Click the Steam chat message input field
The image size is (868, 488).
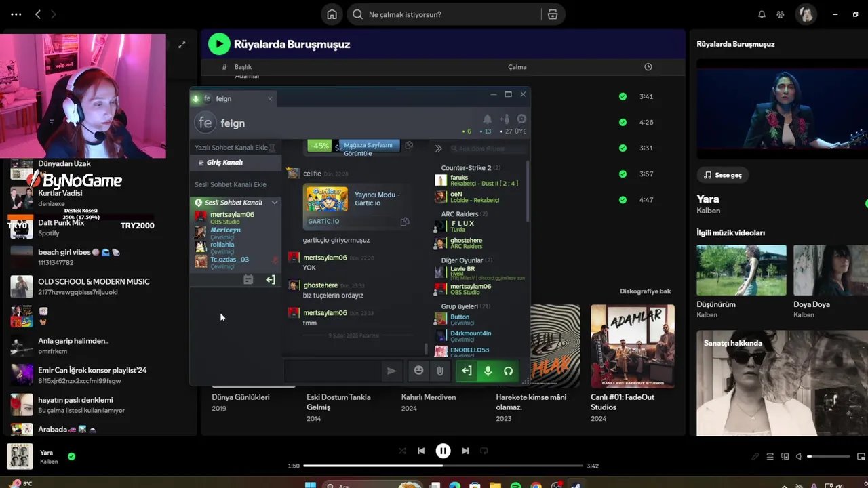coord(334,371)
